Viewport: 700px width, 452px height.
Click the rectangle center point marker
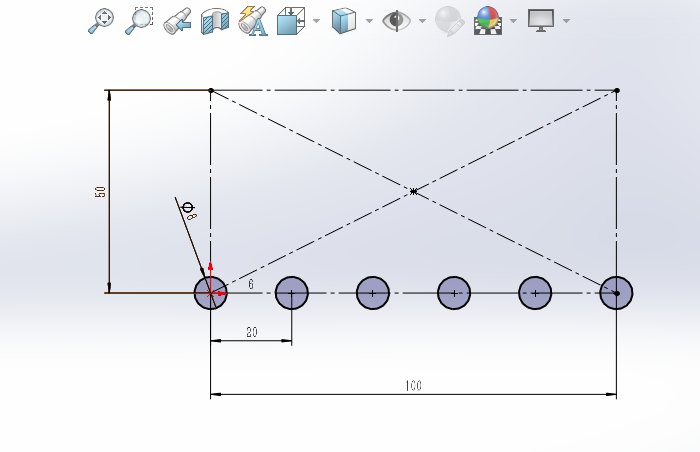[413, 192]
